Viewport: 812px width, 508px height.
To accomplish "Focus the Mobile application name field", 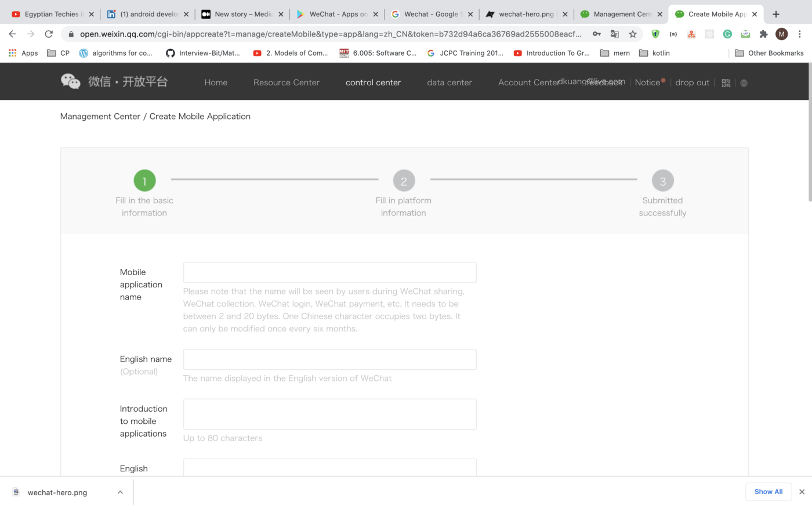I will coord(329,272).
